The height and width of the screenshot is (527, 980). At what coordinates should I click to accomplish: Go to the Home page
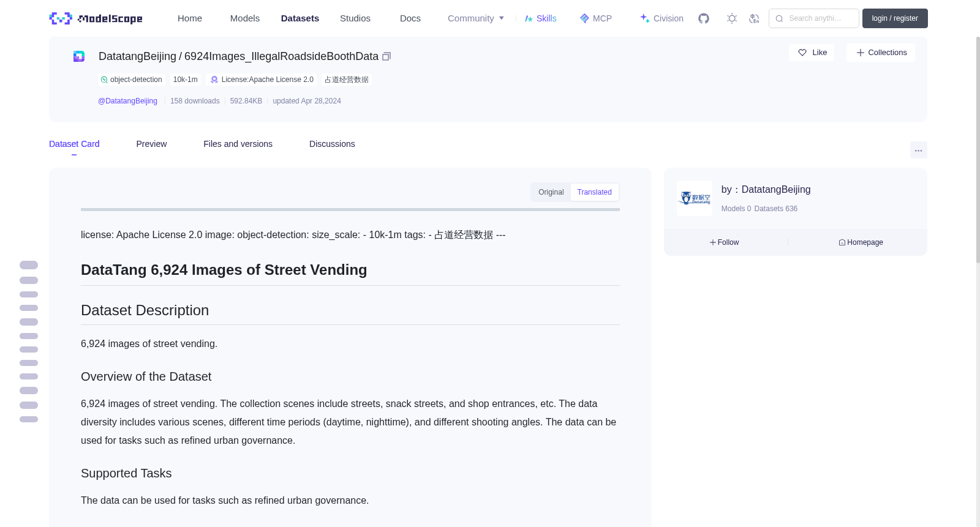tap(190, 18)
